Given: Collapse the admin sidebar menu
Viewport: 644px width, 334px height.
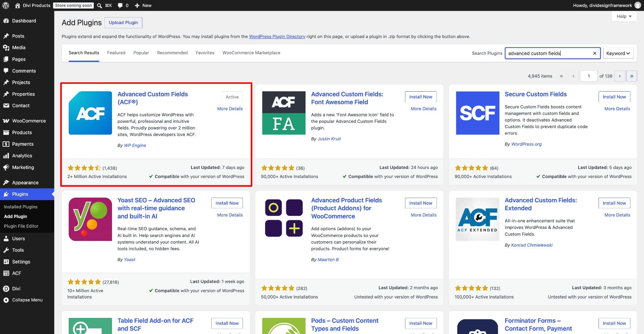Looking at the screenshot, I should click(27, 300).
